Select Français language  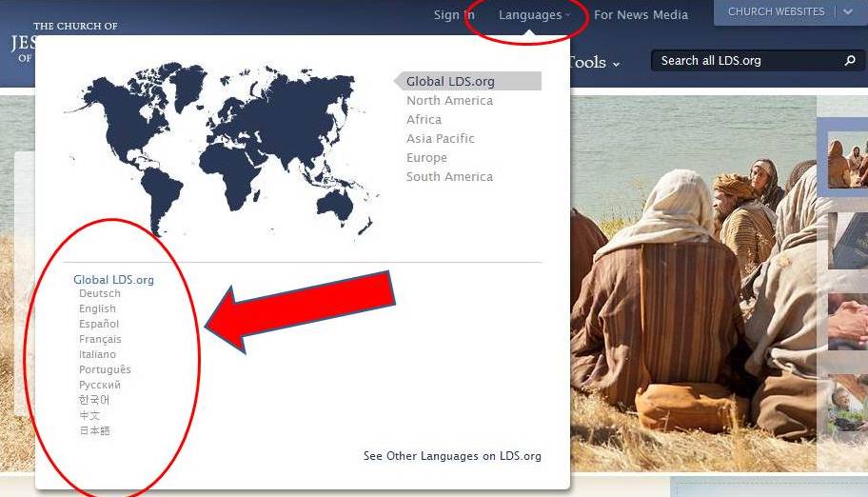[x=100, y=340]
